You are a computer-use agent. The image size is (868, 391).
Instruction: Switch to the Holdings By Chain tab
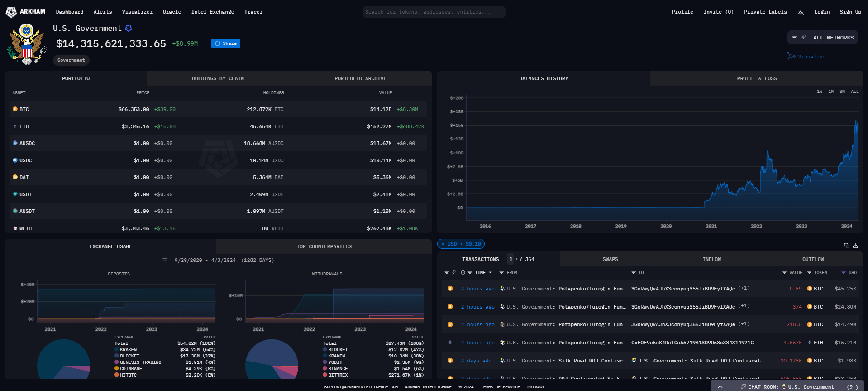tap(218, 78)
